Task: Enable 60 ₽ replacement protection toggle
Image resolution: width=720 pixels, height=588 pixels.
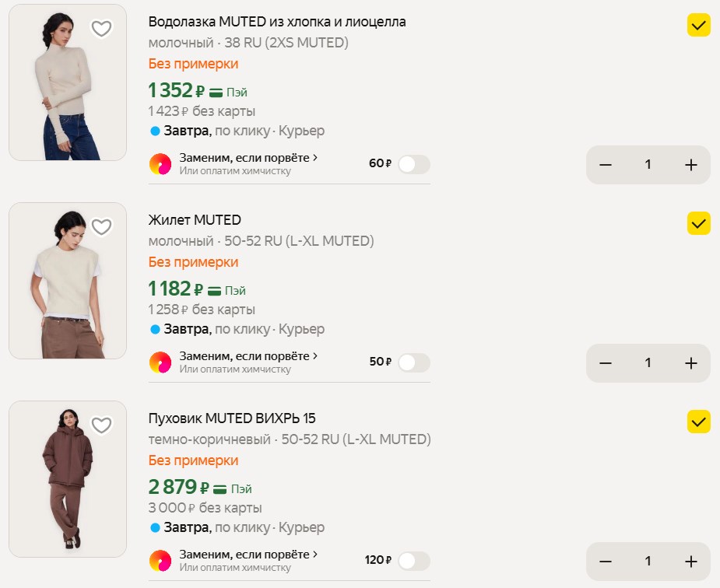Action: pos(413,164)
